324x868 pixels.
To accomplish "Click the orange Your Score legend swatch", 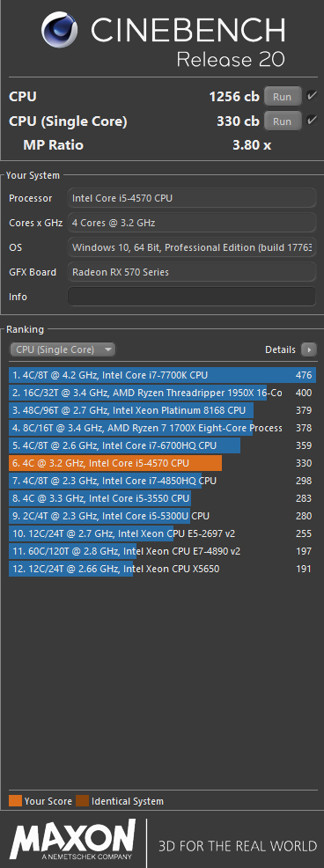I will pos(16,800).
